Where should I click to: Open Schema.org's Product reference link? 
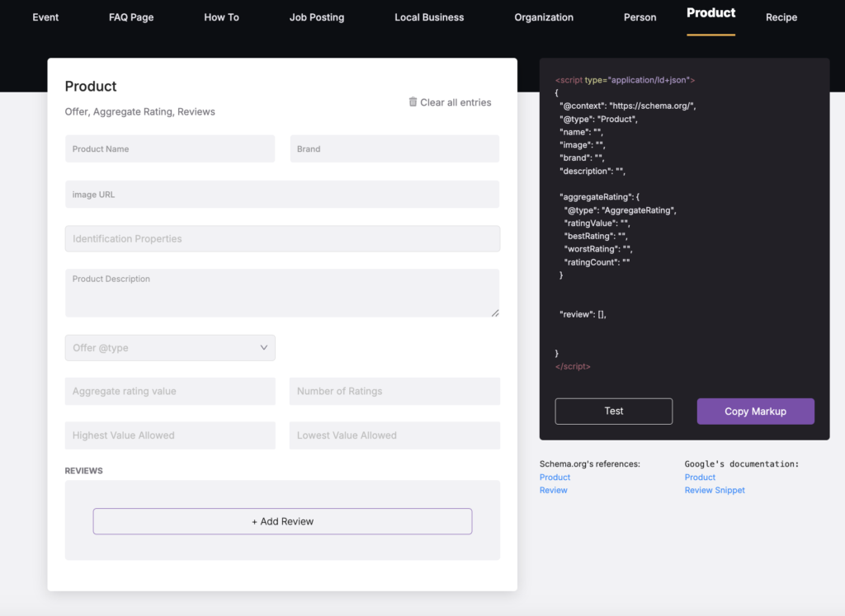pos(555,477)
